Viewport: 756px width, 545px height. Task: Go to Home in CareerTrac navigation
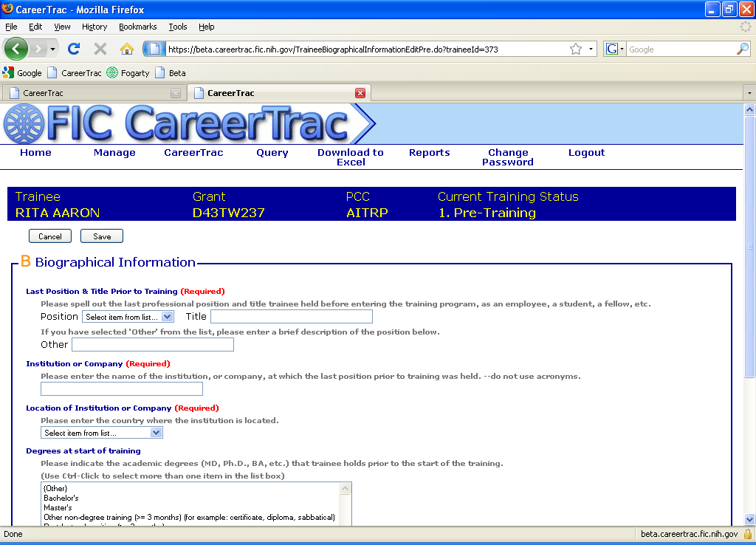pyautogui.click(x=35, y=152)
